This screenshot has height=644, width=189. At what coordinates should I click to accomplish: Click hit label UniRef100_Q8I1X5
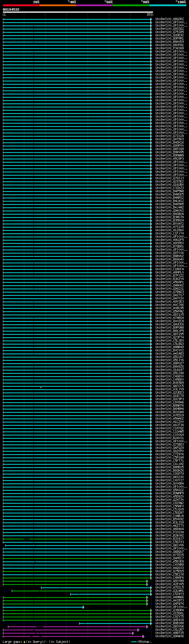pyautogui.click(x=170, y=314)
